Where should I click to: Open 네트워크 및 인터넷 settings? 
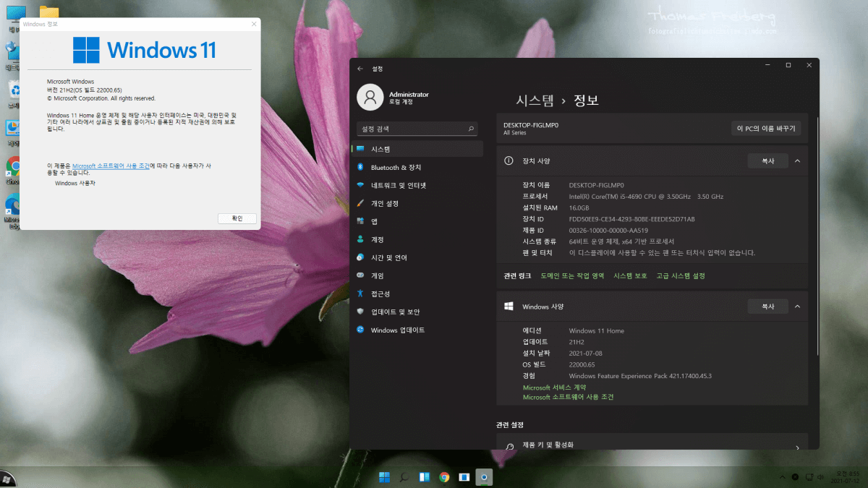418,185
